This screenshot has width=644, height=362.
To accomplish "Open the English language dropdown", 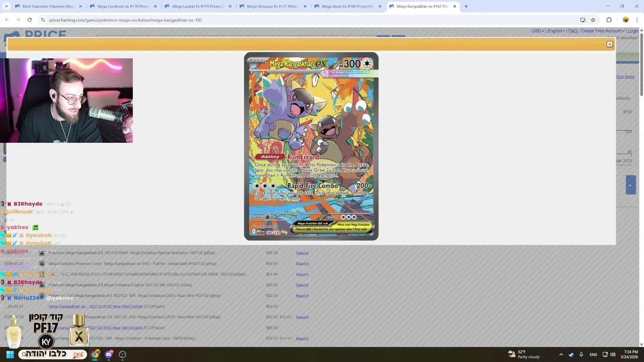I will 556,31.
